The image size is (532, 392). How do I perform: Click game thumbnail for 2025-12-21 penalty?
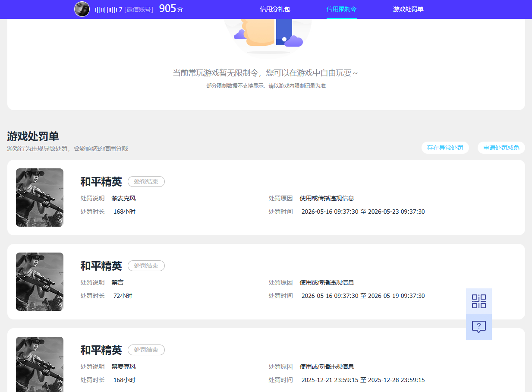[x=40, y=364]
